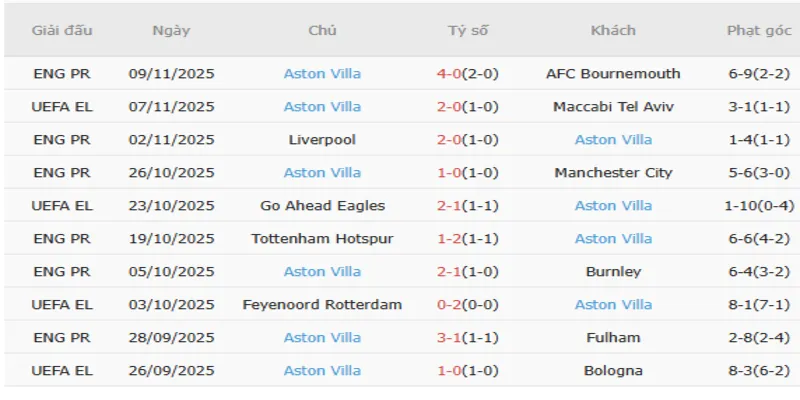Click the 1-10(0-4) corner stat
The width and height of the screenshot is (800, 400).
point(758,206)
